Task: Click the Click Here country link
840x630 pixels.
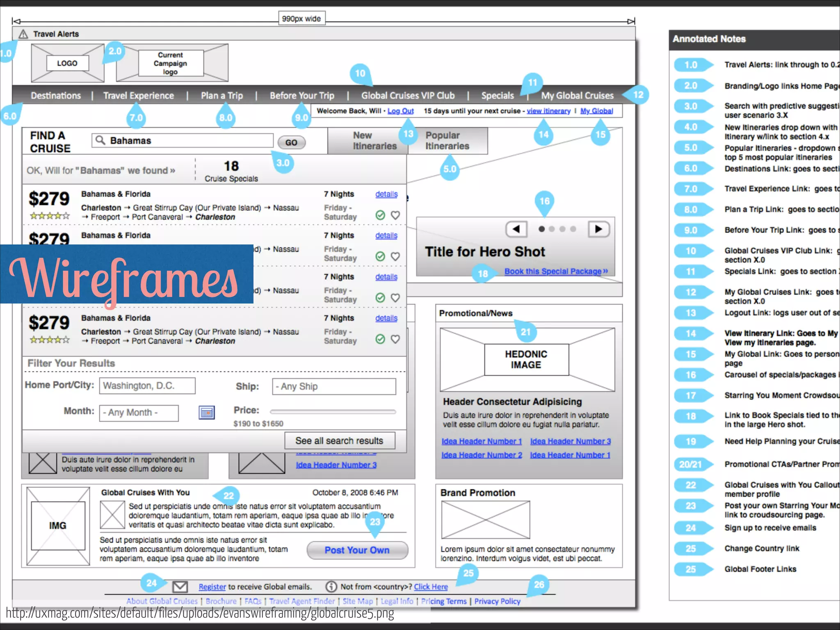Action: pyautogui.click(x=431, y=587)
